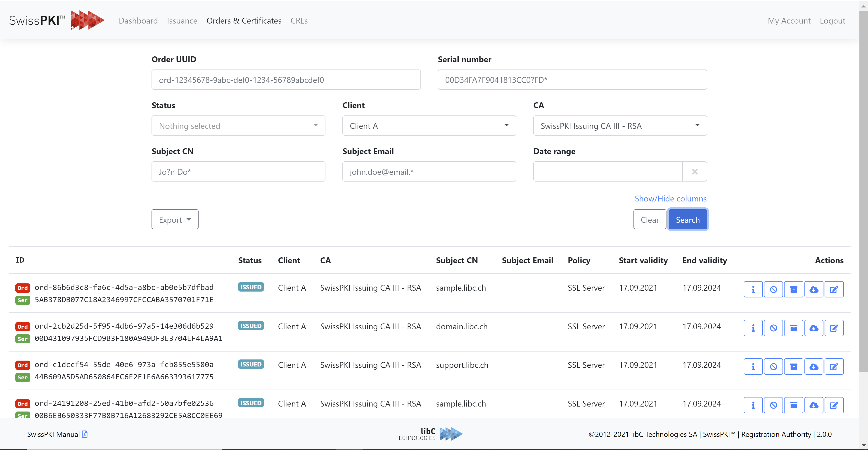
Task: Clear date range with X button
Action: 695,172
